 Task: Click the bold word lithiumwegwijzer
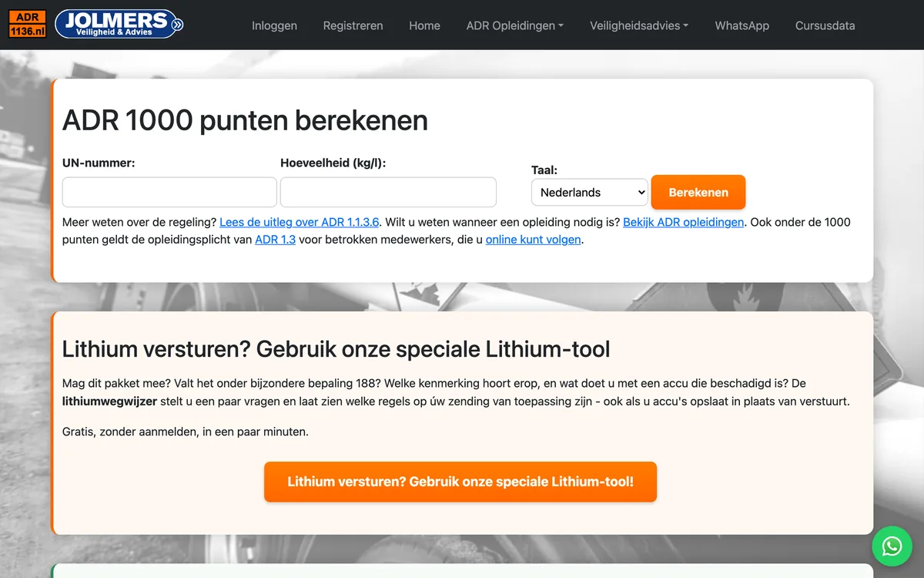tap(109, 402)
